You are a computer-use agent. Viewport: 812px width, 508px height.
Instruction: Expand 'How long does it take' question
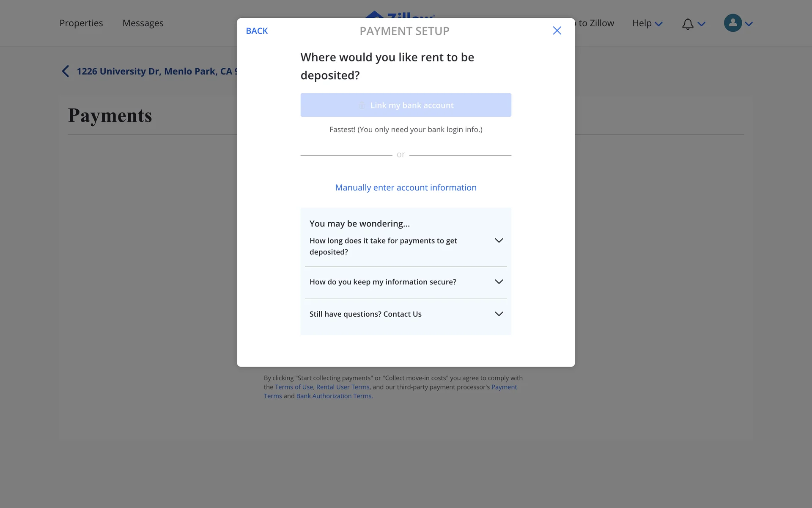point(499,240)
